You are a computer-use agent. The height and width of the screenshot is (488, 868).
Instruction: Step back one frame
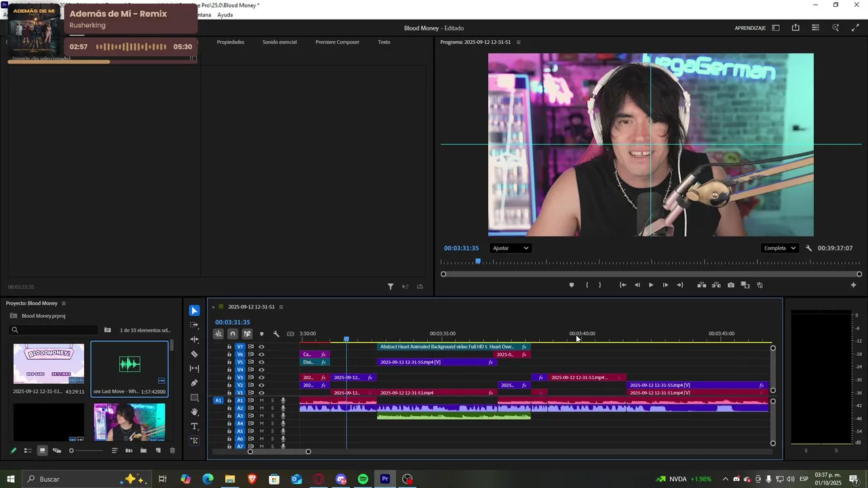click(x=637, y=285)
